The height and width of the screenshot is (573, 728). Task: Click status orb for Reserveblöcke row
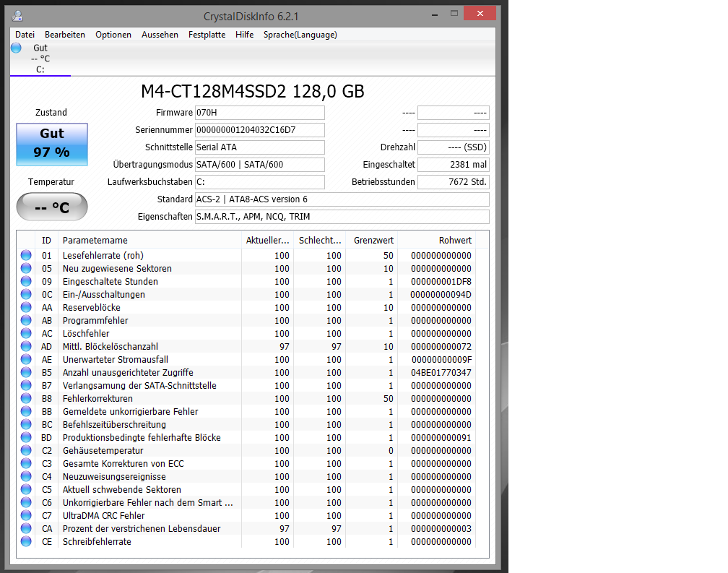tap(26, 307)
